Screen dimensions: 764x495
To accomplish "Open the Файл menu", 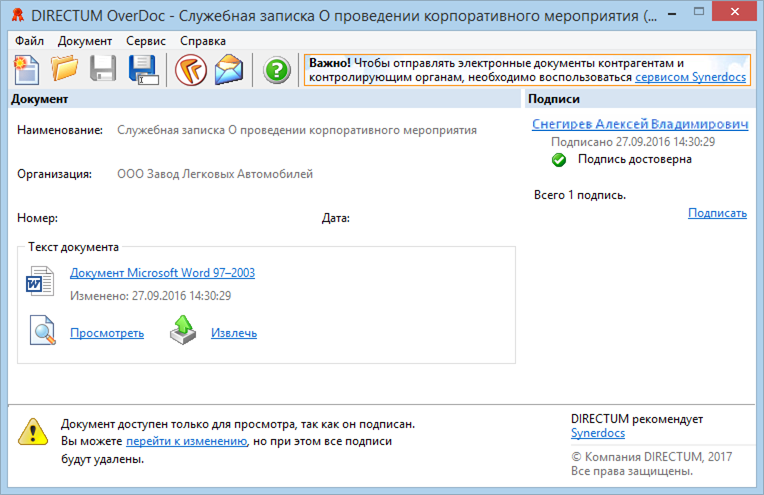I will pyautogui.click(x=29, y=41).
